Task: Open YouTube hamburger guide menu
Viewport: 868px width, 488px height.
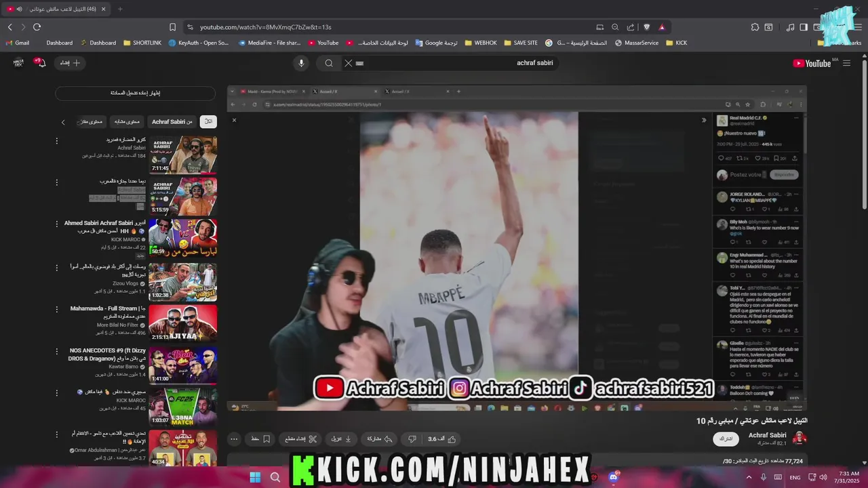Action: tap(846, 63)
